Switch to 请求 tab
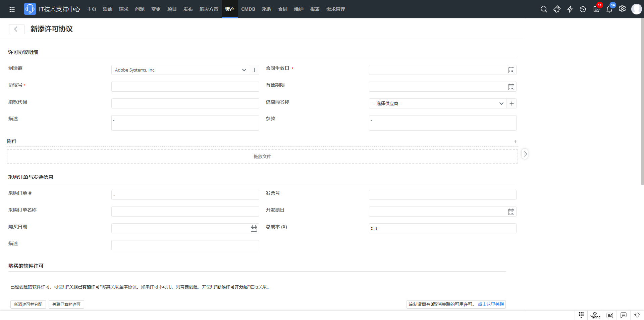 pyautogui.click(x=124, y=9)
